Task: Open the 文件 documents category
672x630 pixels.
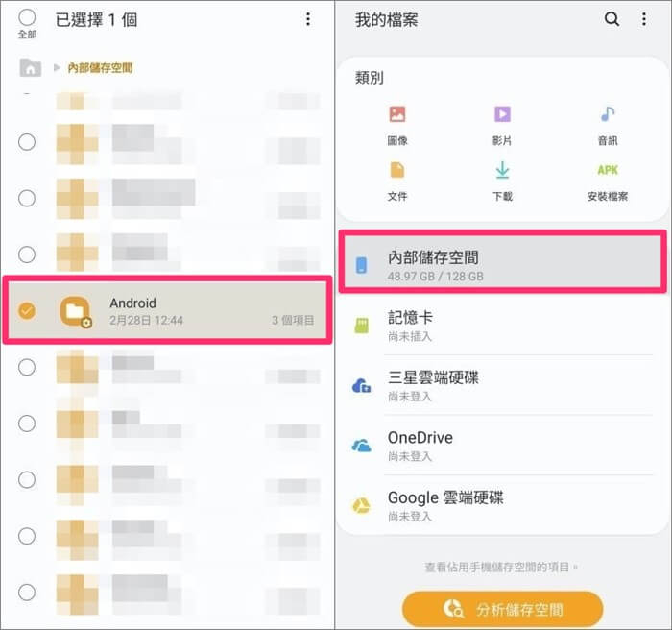Action: (x=397, y=180)
